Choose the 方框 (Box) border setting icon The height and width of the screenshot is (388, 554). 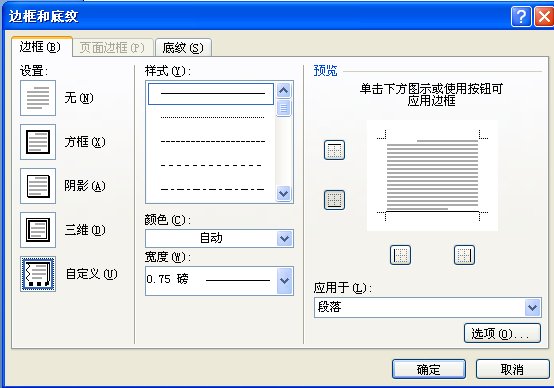coord(38,142)
